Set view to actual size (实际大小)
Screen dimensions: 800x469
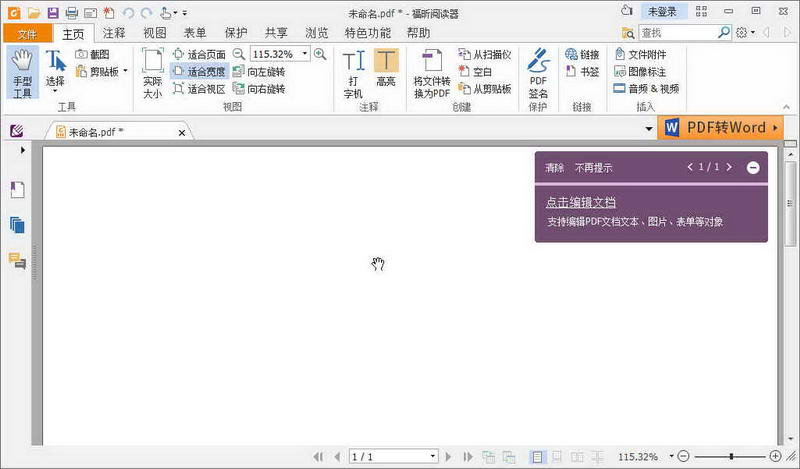coord(153,73)
